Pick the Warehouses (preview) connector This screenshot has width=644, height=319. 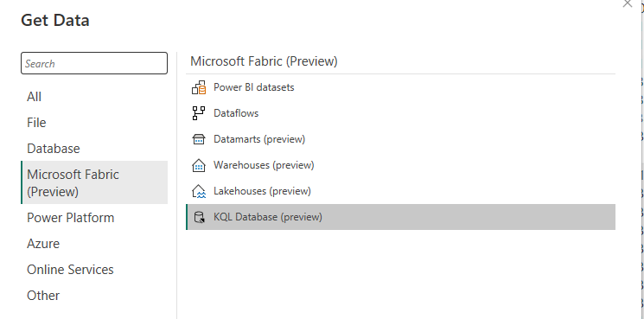click(x=400, y=165)
